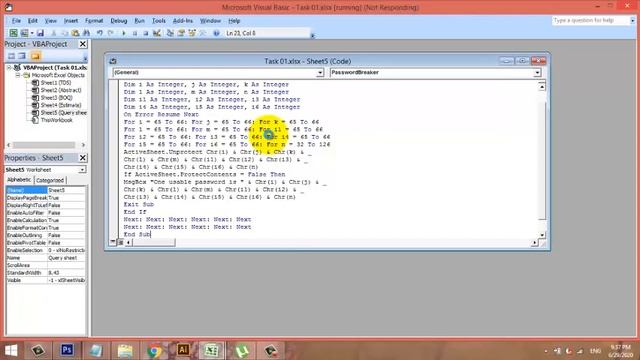Click the blue Help toolbar icon
The height and width of the screenshot is (360, 640).
tap(216, 33)
